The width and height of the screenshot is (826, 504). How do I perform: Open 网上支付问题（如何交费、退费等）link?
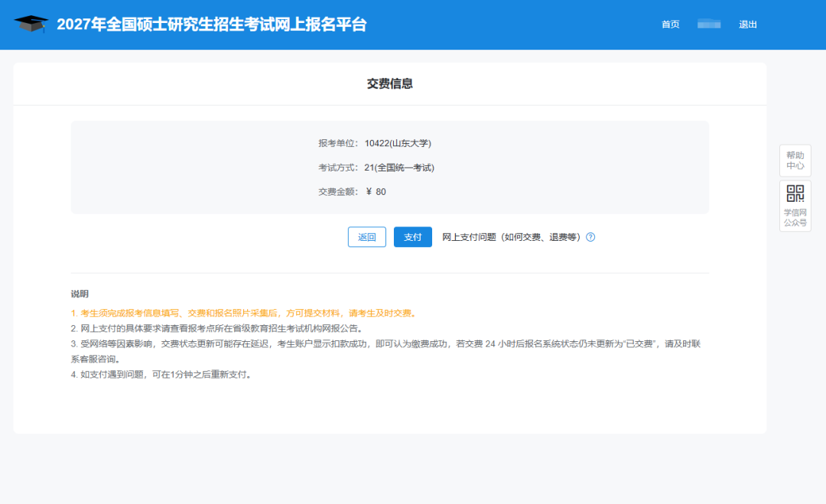tap(511, 237)
